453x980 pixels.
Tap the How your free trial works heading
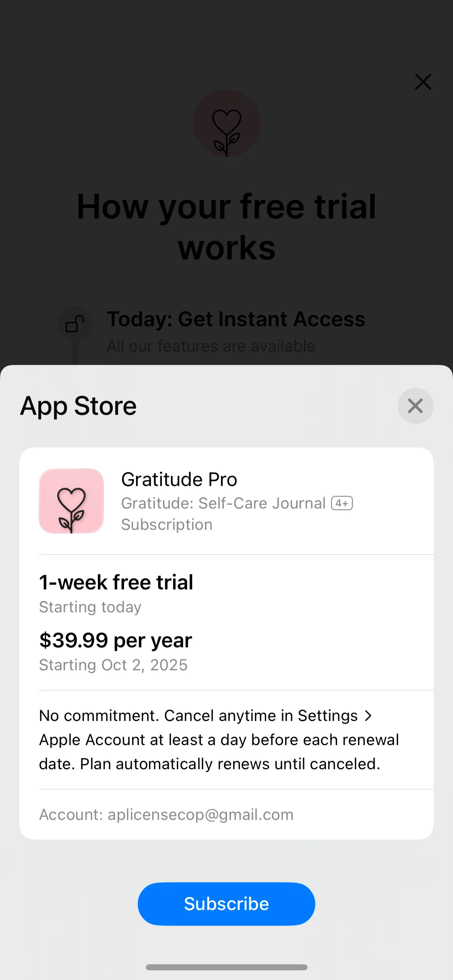click(x=227, y=227)
